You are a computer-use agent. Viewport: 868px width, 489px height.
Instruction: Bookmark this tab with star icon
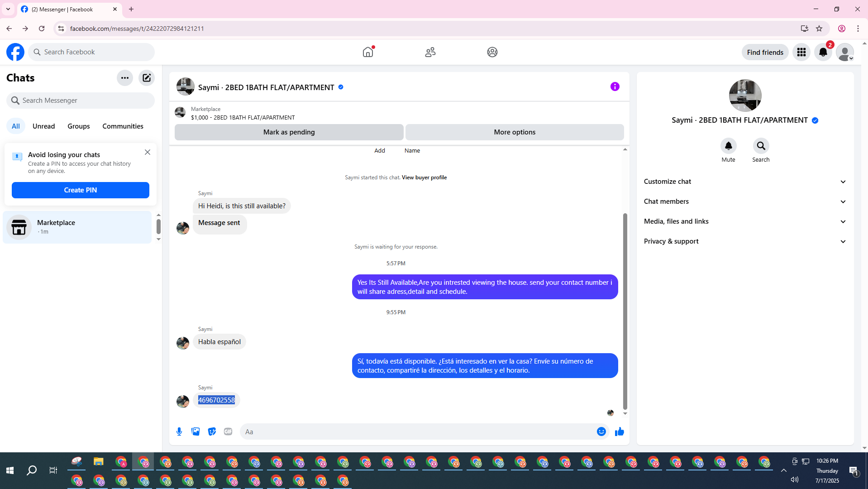point(819,29)
